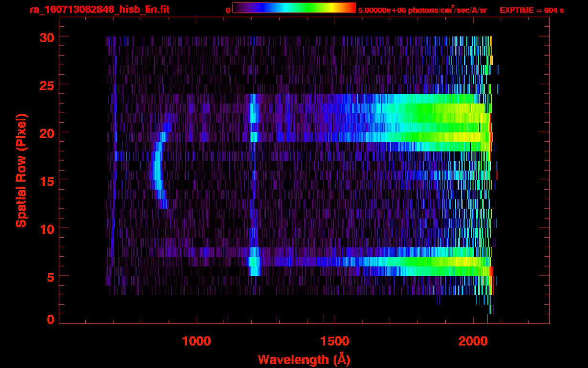Click the 5 spatial row tick label
588x368 pixels.
[51, 276]
